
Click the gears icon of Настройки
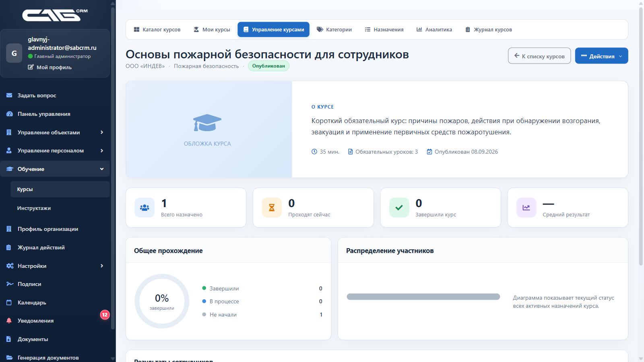(10, 266)
